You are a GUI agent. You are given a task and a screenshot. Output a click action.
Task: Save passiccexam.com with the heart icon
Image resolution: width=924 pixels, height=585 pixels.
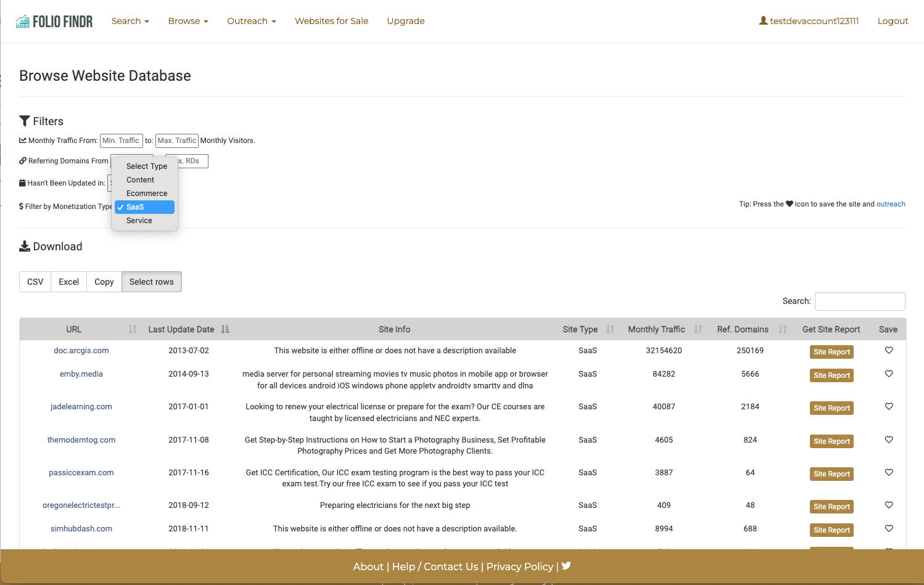tap(889, 472)
